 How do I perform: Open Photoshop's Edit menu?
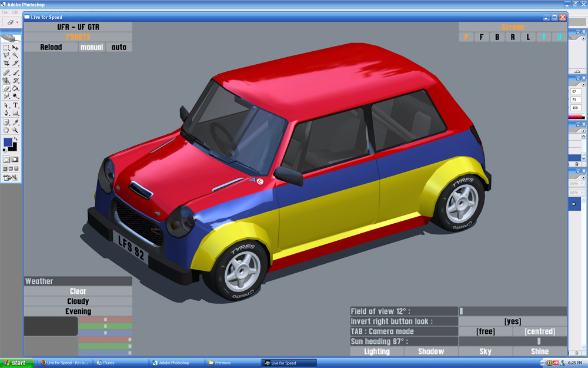pyautogui.click(x=15, y=12)
